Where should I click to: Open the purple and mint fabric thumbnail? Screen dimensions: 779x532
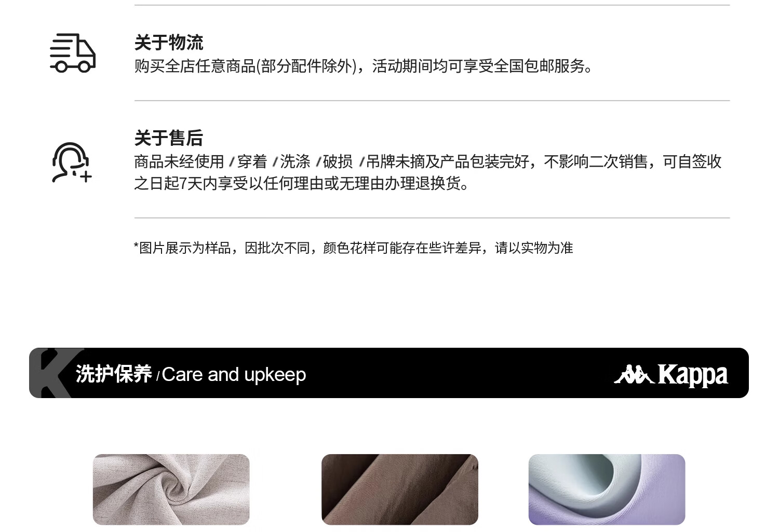(x=607, y=489)
